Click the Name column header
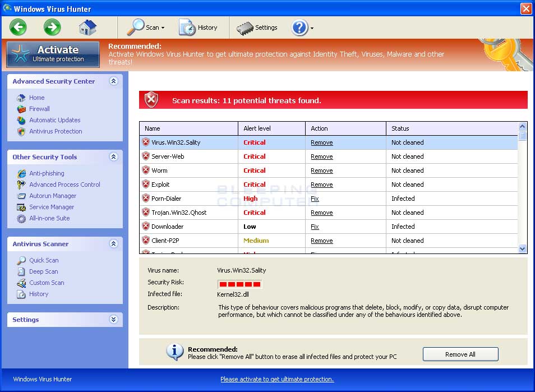Viewport: 535px width, 392px height. point(188,128)
